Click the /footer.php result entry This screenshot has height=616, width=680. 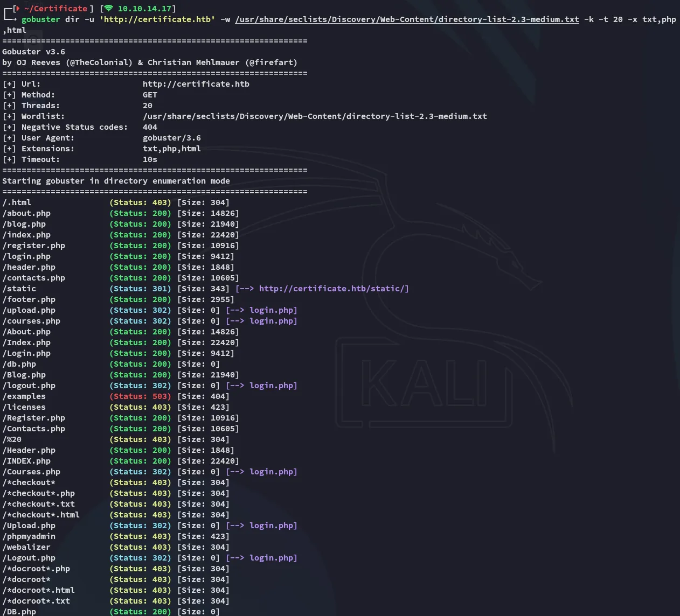pos(29,299)
